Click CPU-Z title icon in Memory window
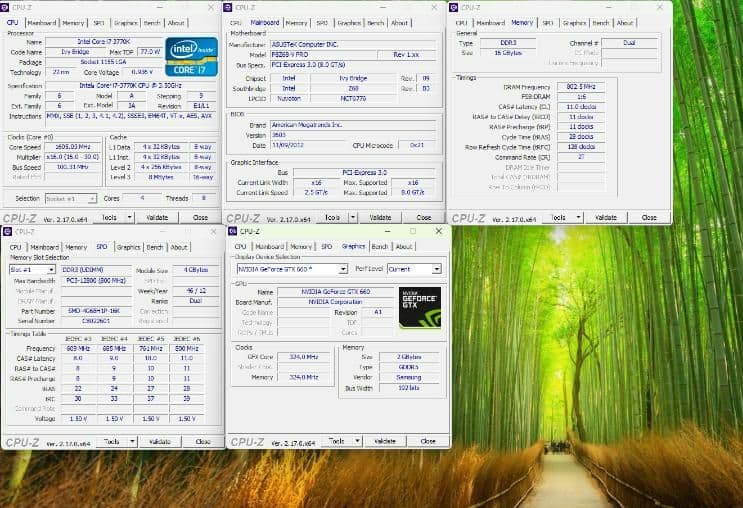 [x=453, y=8]
